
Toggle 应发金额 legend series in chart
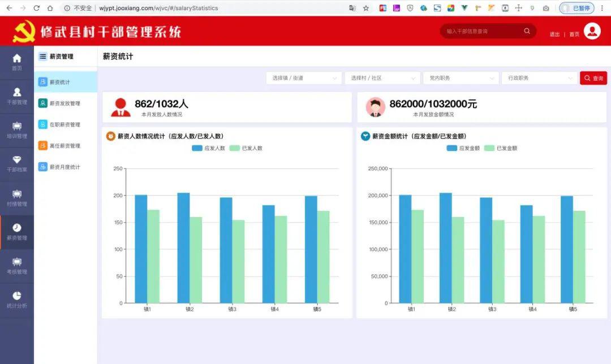[463, 148]
